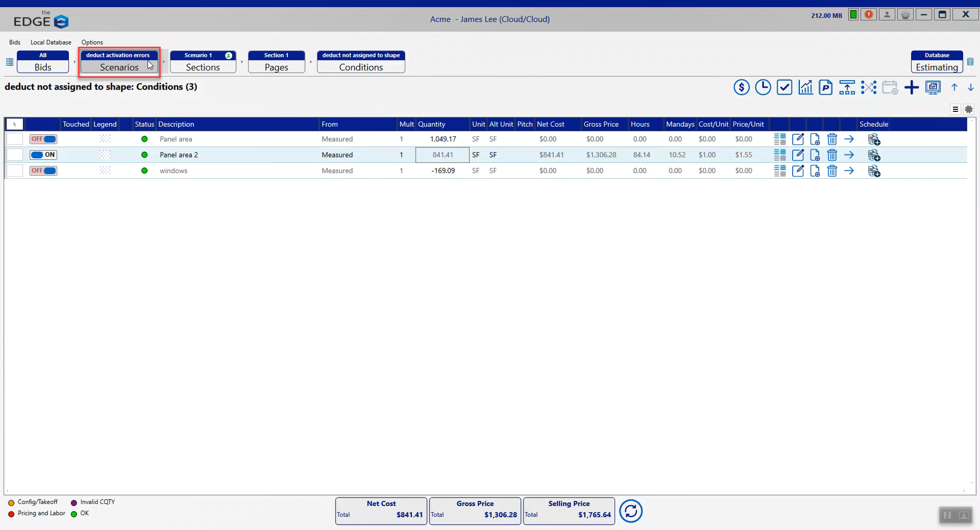Click the dollar sign pricing icon
Image resolution: width=980 pixels, height=530 pixels.
pos(741,88)
